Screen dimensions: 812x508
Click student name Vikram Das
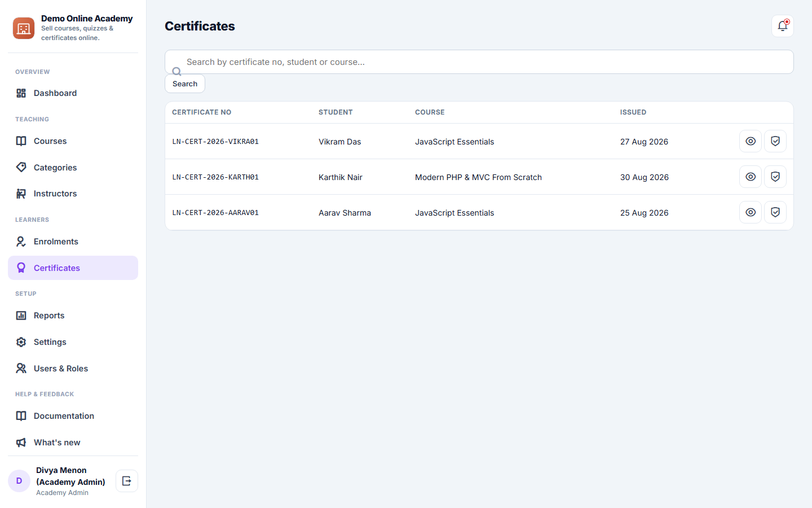339,142
